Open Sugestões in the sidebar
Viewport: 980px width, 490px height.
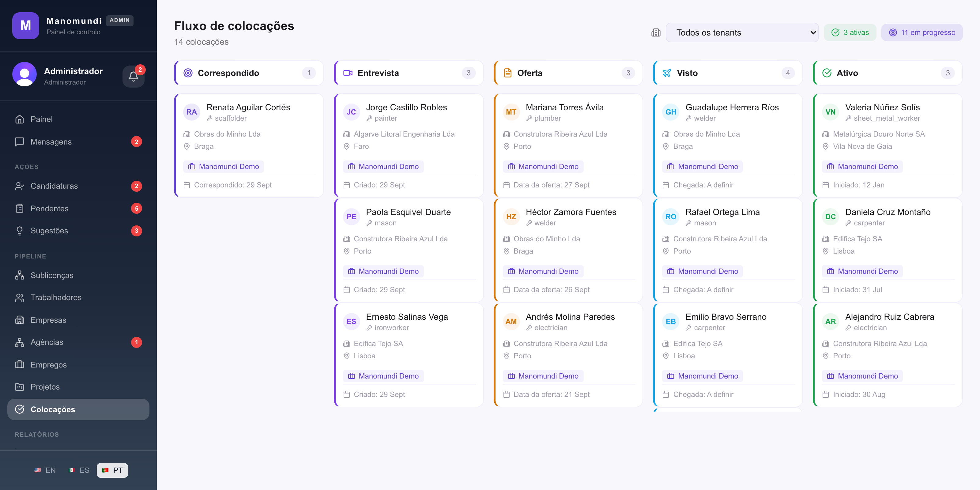pyautogui.click(x=78, y=231)
